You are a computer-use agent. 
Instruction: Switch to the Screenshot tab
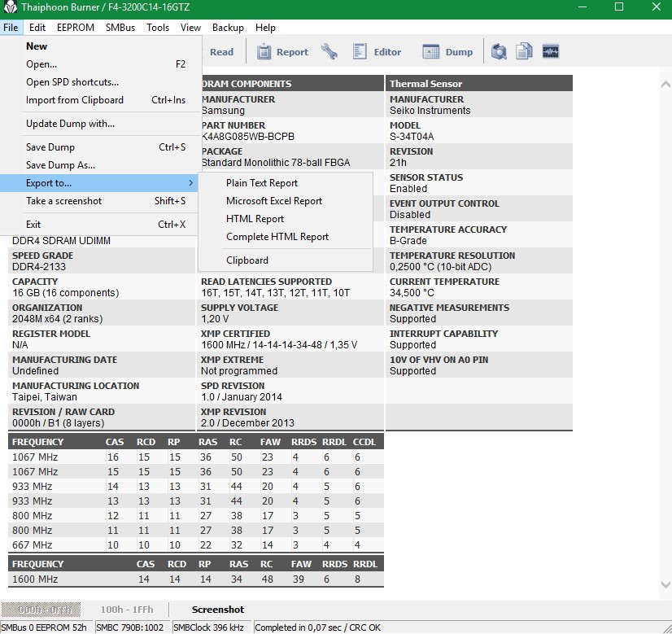[218, 610]
